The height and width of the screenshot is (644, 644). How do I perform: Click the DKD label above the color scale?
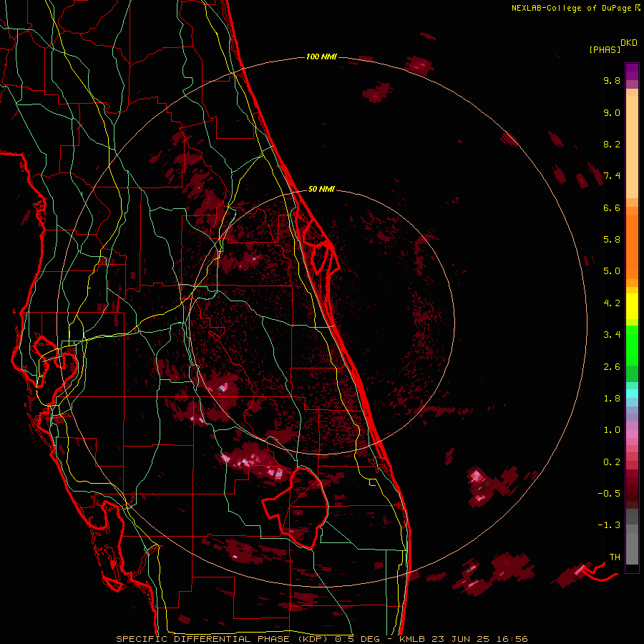pos(628,43)
